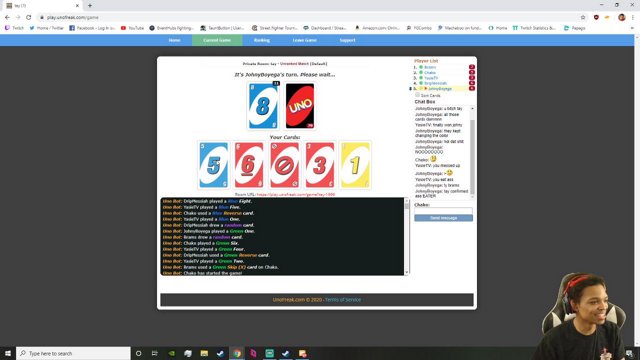The height and width of the screenshot is (360, 640).
Task: Play the red Skip card
Action: click(x=284, y=165)
